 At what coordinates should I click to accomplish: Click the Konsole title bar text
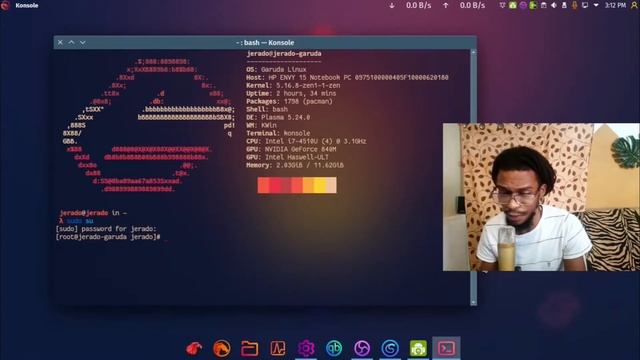coord(265,42)
